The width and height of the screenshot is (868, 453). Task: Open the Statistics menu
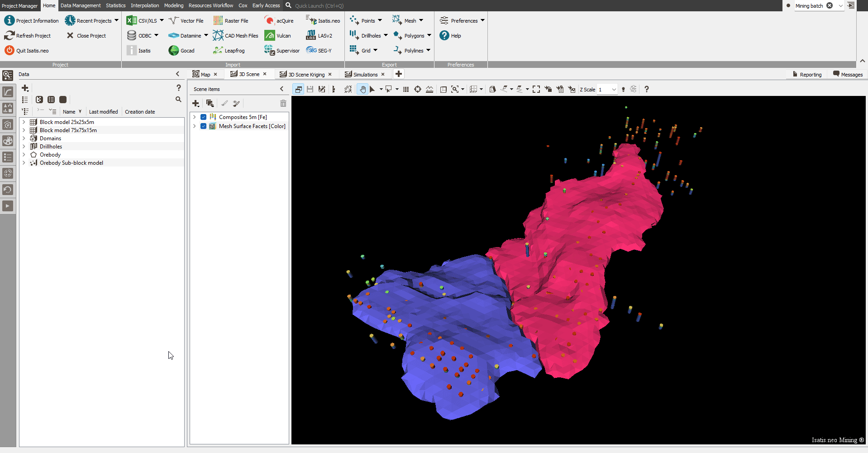pos(115,5)
